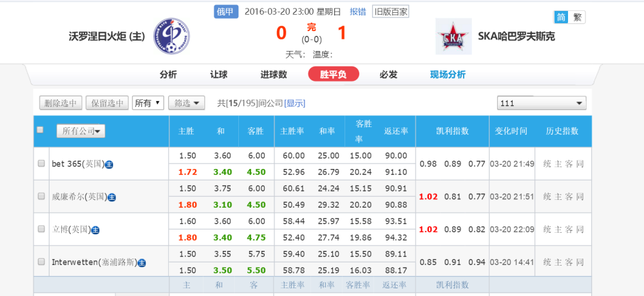
Task: Open the 必发 tab
Action: [x=388, y=75]
